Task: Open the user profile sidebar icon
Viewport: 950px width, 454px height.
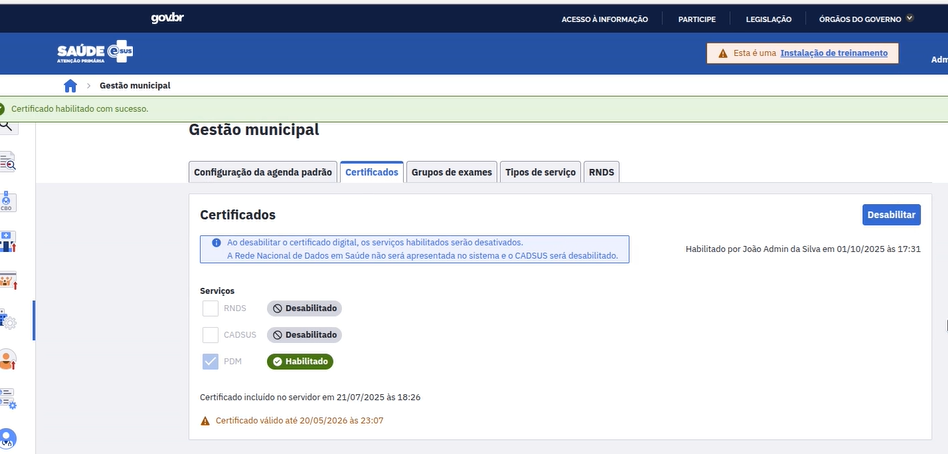Action: click(x=8, y=359)
